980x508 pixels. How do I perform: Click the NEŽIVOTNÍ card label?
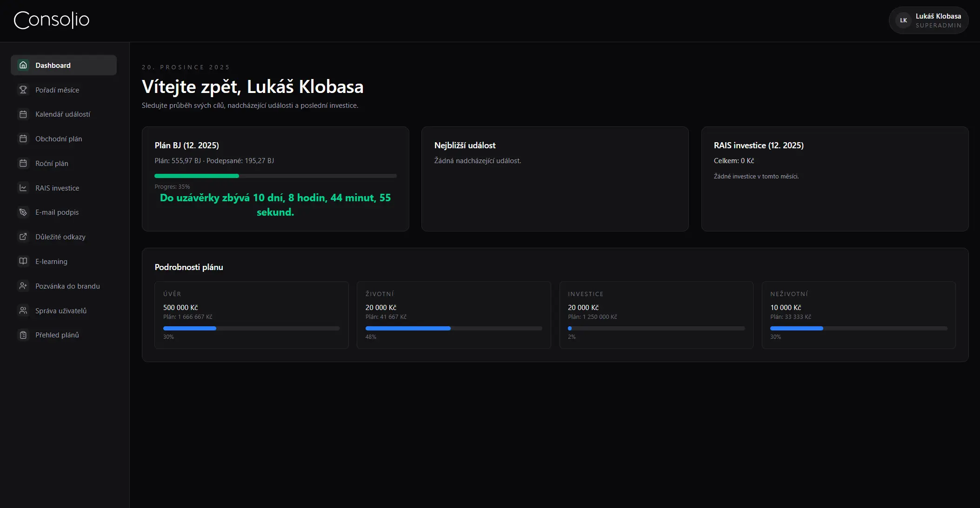pyautogui.click(x=789, y=294)
